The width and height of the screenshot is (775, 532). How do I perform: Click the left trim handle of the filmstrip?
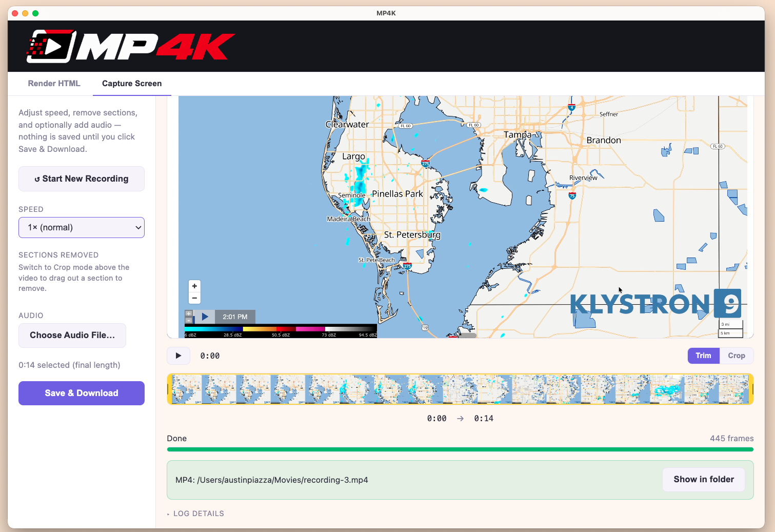[x=169, y=389]
